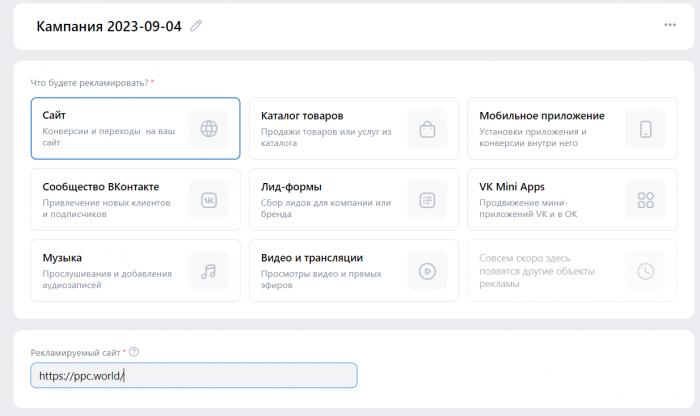
Task: Click the campaign title Кампания 2023-09-04
Action: [109, 27]
